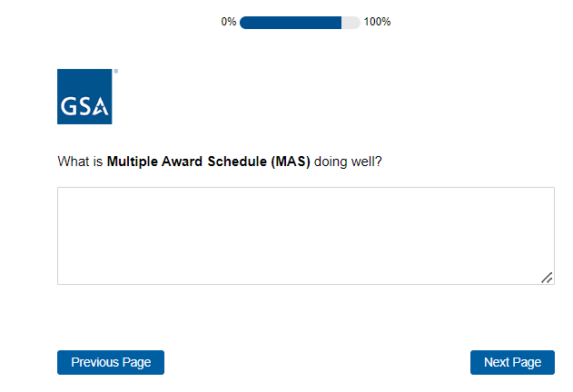Go back with the Previous Page button
The width and height of the screenshot is (573, 392).
click(111, 362)
